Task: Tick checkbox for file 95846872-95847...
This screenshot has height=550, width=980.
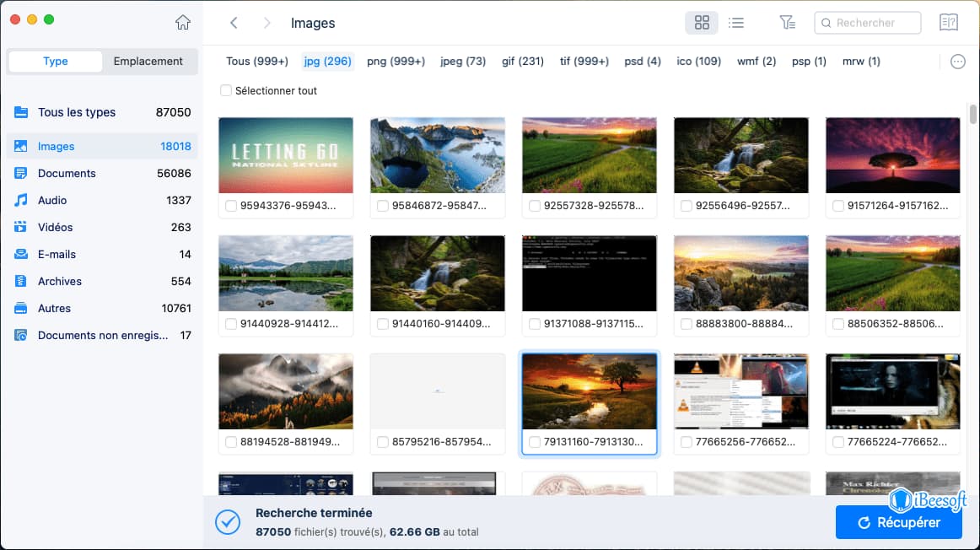Action: [x=383, y=206]
